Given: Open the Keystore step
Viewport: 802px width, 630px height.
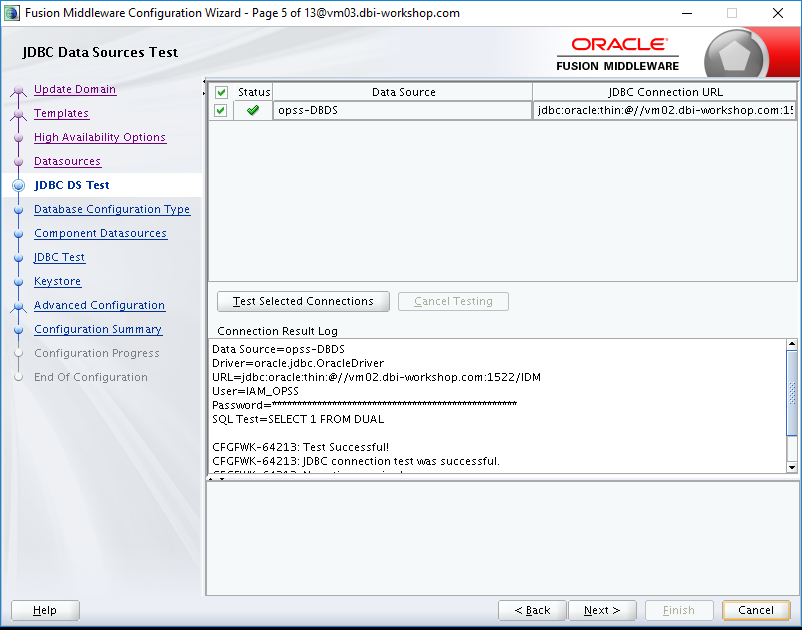Looking at the screenshot, I should coord(57,281).
